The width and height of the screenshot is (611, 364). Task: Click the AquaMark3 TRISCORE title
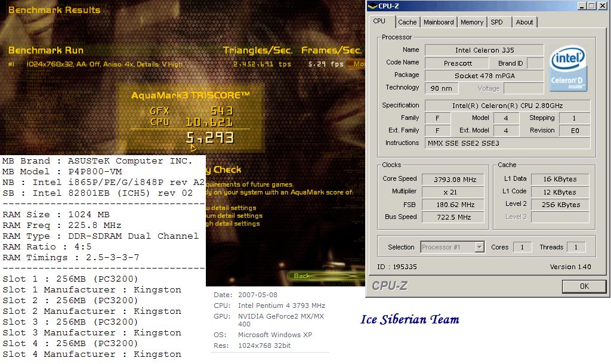click(x=190, y=95)
